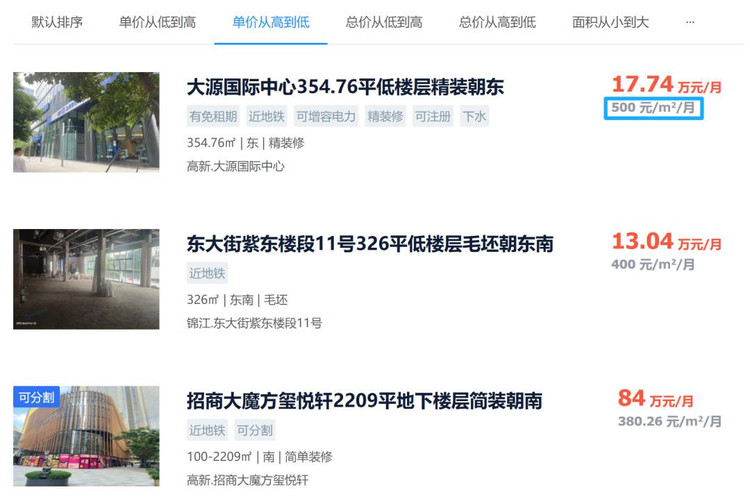Open 大源国际中心354.76平 listing title
750x501 pixels.
click(x=345, y=87)
